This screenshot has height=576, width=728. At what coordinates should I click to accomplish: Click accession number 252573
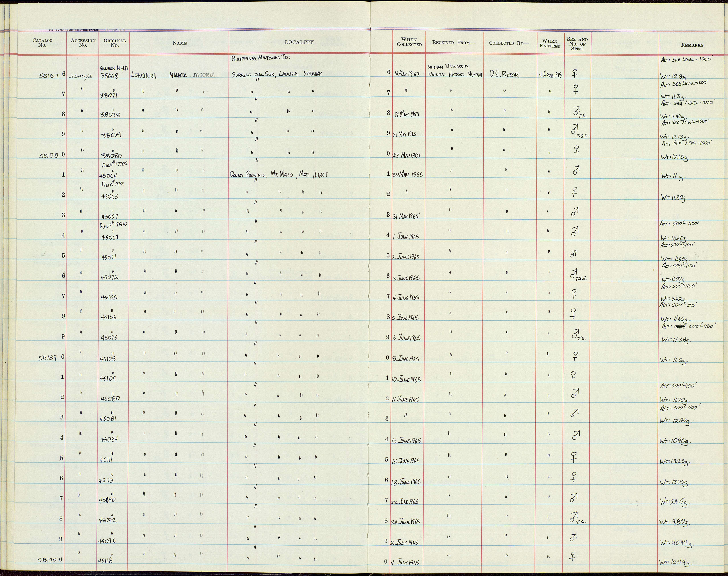tap(81, 76)
